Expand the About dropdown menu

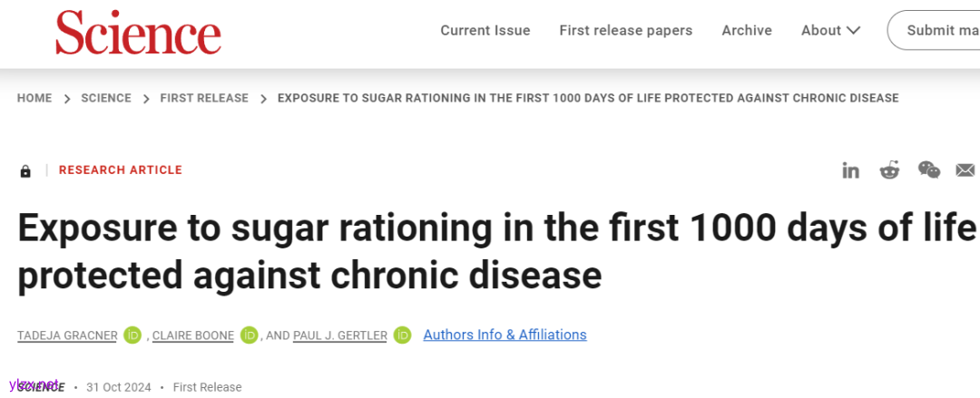coord(830,31)
